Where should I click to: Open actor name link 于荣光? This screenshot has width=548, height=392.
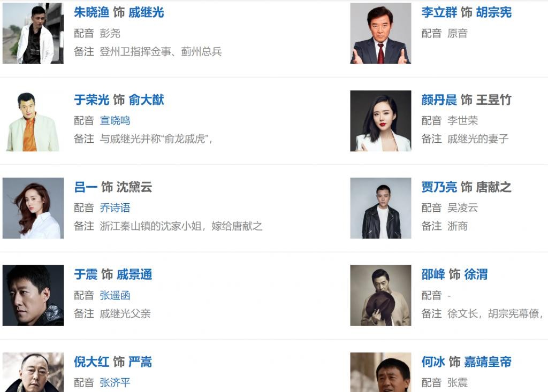[92, 100]
